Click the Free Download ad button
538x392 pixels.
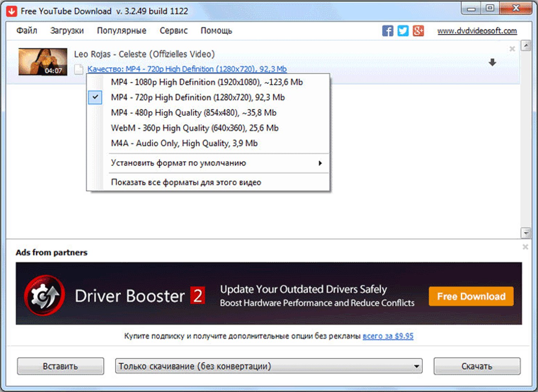pos(471,296)
